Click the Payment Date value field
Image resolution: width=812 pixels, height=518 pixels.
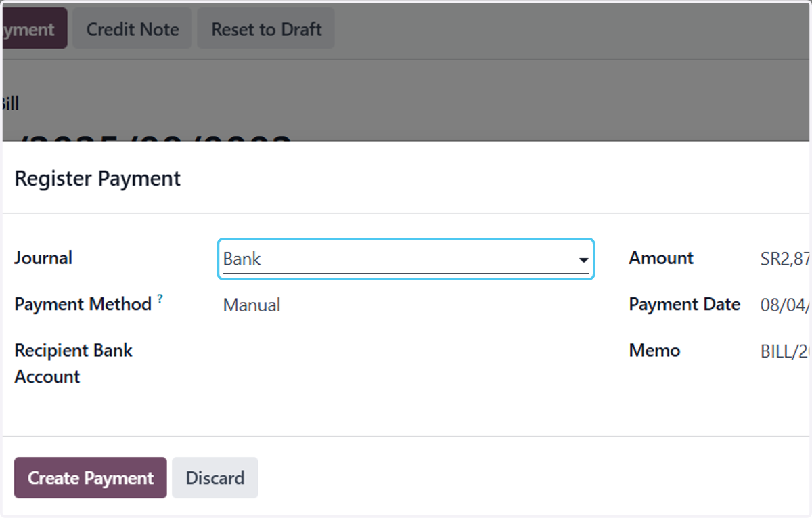point(785,305)
